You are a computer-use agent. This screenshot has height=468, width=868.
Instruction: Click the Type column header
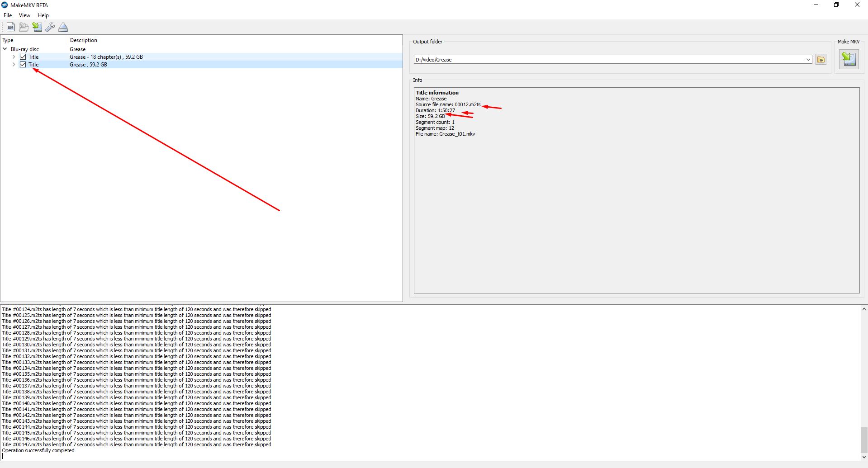coord(34,40)
